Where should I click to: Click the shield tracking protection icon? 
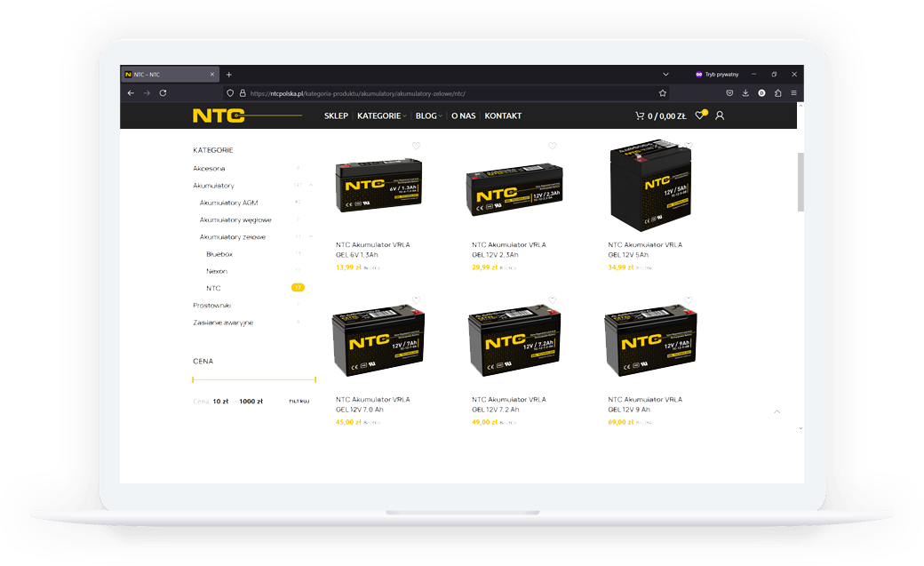(230, 93)
